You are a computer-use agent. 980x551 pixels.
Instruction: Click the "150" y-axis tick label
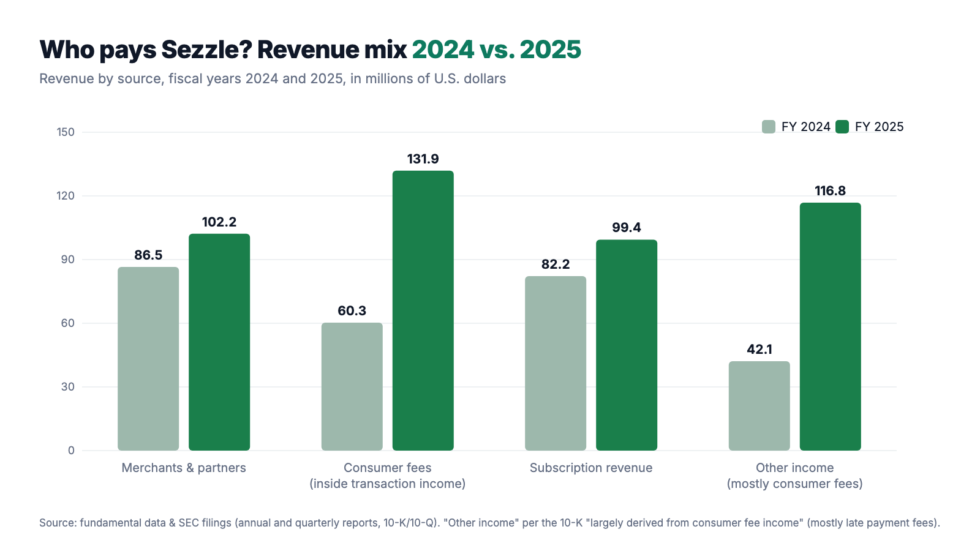pyautogui.click(x=66, y=132)
